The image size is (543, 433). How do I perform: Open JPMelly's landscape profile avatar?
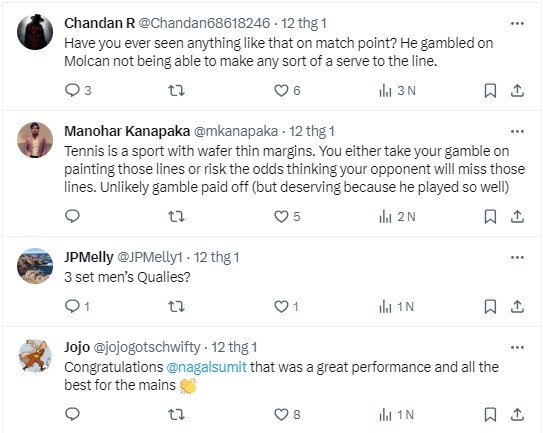35,266
